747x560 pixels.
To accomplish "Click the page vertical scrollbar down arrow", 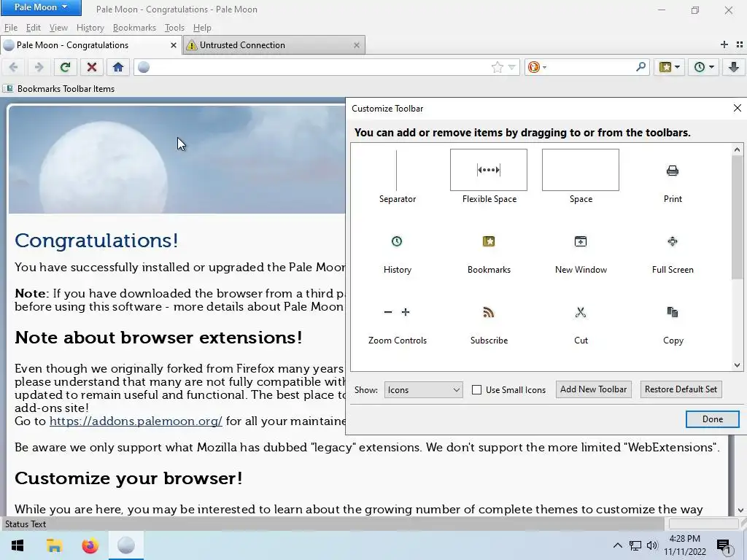I will click(x=741, y=510).
